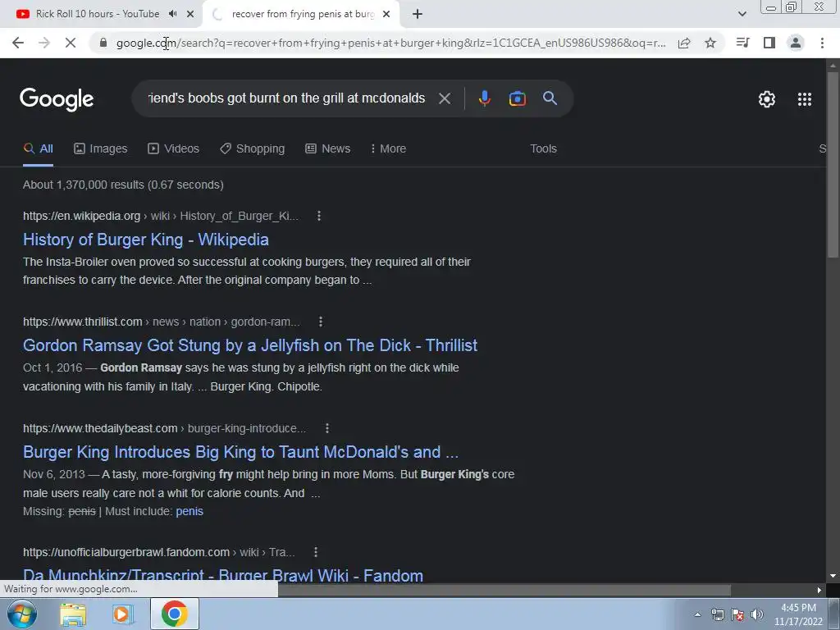
Task: Bookmark this page with the star
Action: (x=710, y=43)
